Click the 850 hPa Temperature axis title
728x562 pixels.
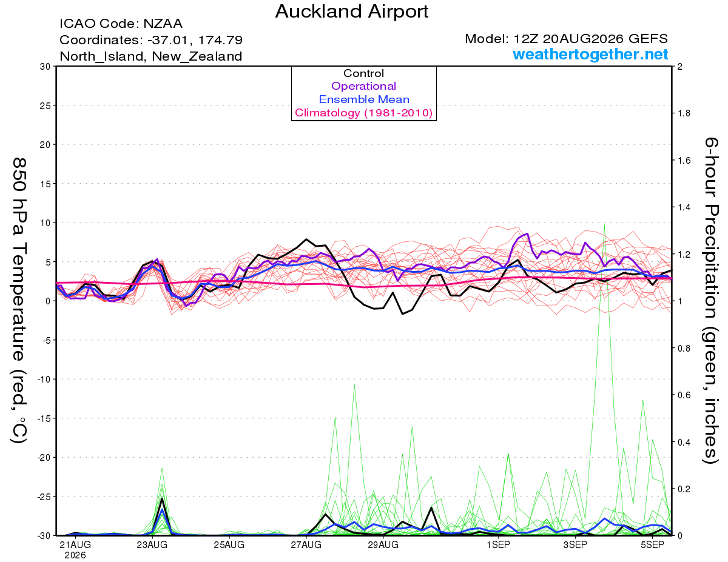coord(20,301)
